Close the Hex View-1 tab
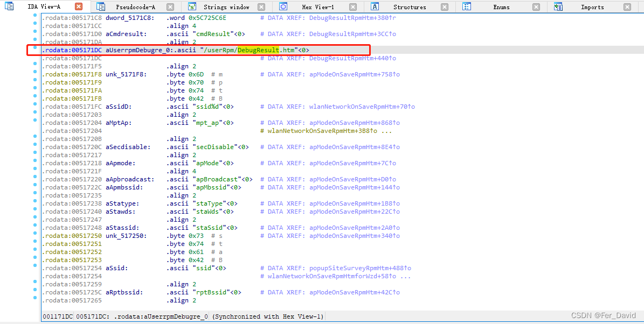 (x=353, y=7)
